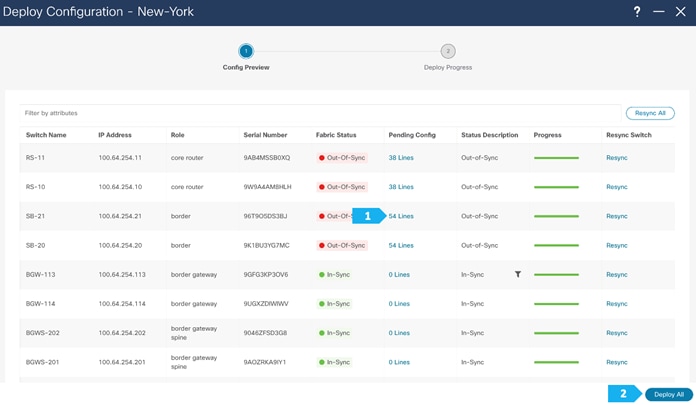
Task: Select the BGW-114 switch name cell
Action: point(40,304)
